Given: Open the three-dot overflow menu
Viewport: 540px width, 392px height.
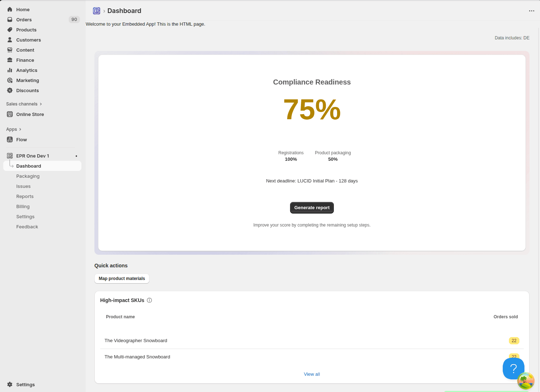Looking at the screenshot, I should click(x=531, y=11).
